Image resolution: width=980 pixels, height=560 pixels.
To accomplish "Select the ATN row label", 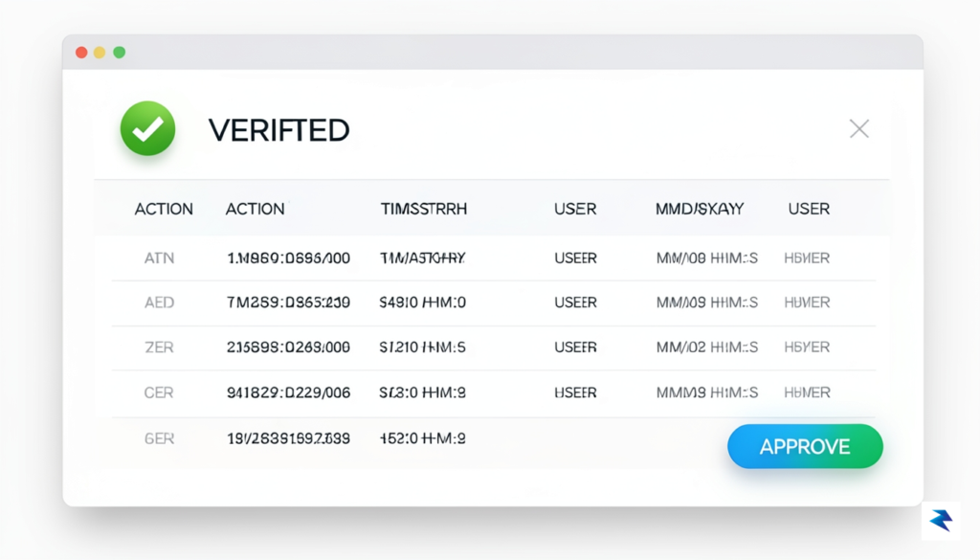I will pyautogui.click(x=160, y=258).
